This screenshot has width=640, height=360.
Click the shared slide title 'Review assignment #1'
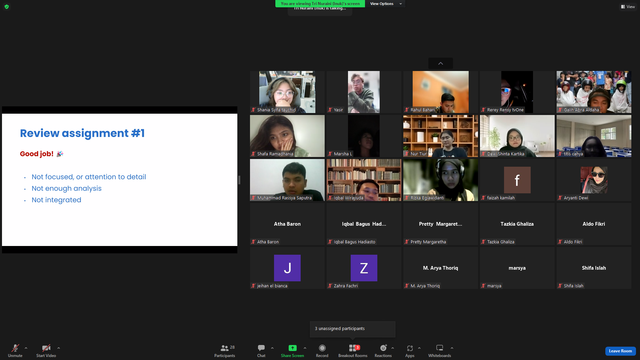click(x=82, y=133)
